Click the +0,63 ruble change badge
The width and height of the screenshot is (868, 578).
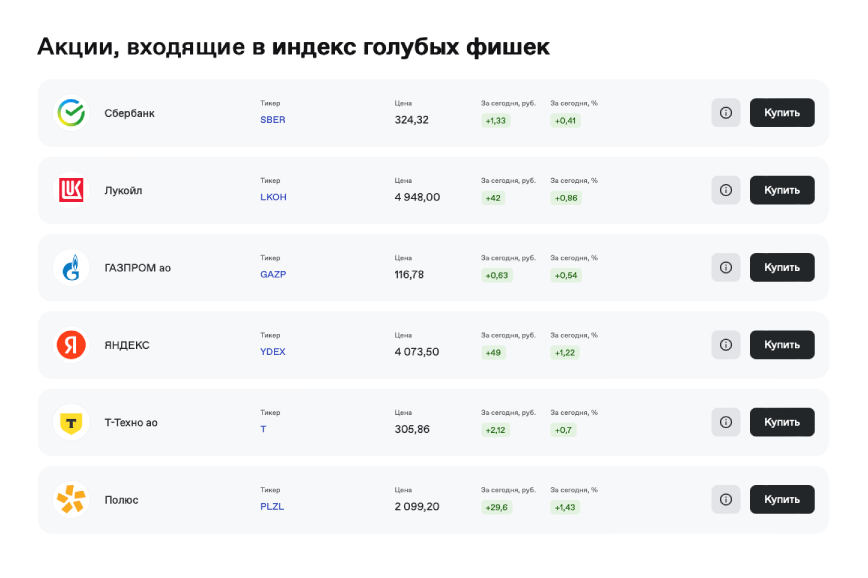pos(497,275)
